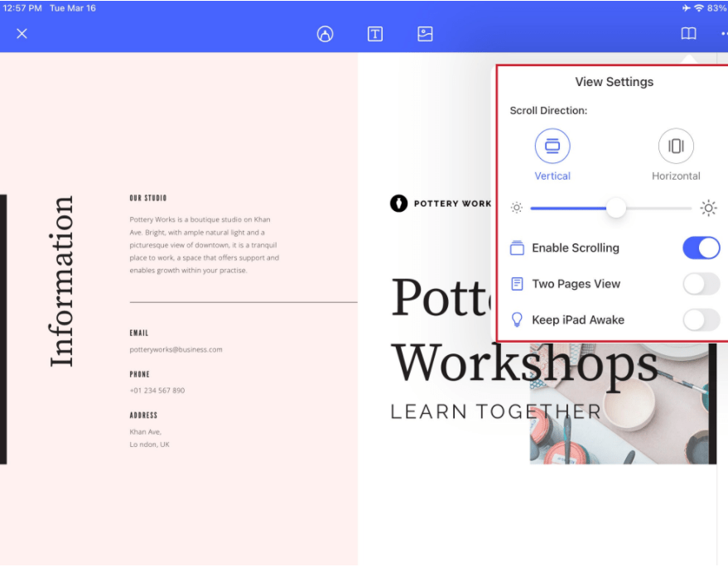Tap the insert image tool
Viewport: 728px width, 567px height.
(425, 34)
